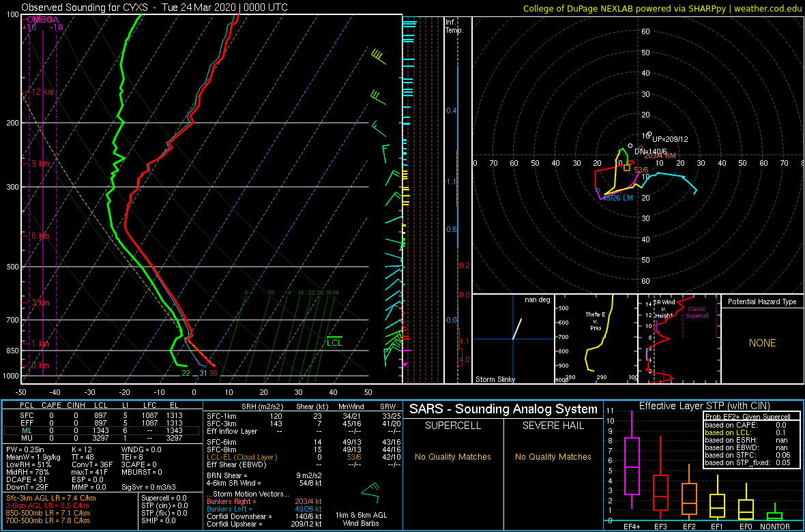Image resolution: width=805 pixels, height=532 pixels.
Task: Click 'No Quality Matches' under SUPERCELL
Action: tap(453, 457)
